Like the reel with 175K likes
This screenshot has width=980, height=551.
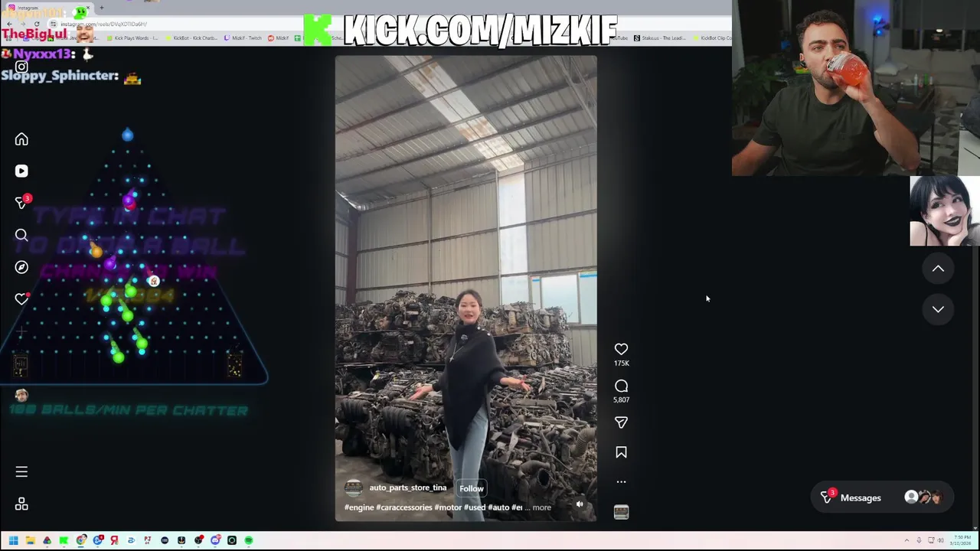[621, 349]
